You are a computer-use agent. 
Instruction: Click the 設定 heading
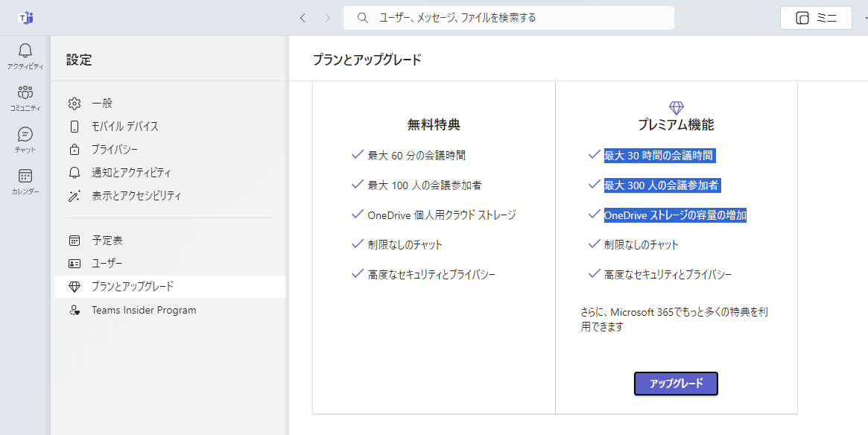pos(79,60)
